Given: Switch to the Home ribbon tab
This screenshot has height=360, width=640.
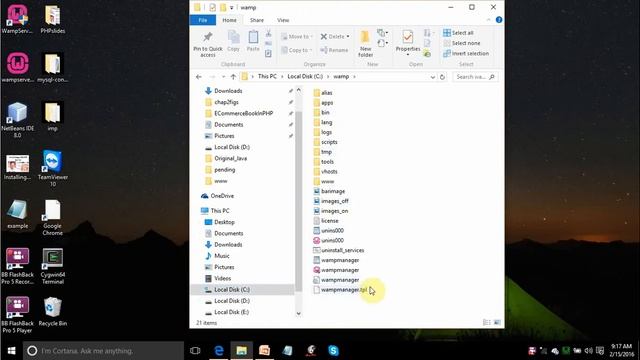Looking at the screenshot, I should (229, 20).
